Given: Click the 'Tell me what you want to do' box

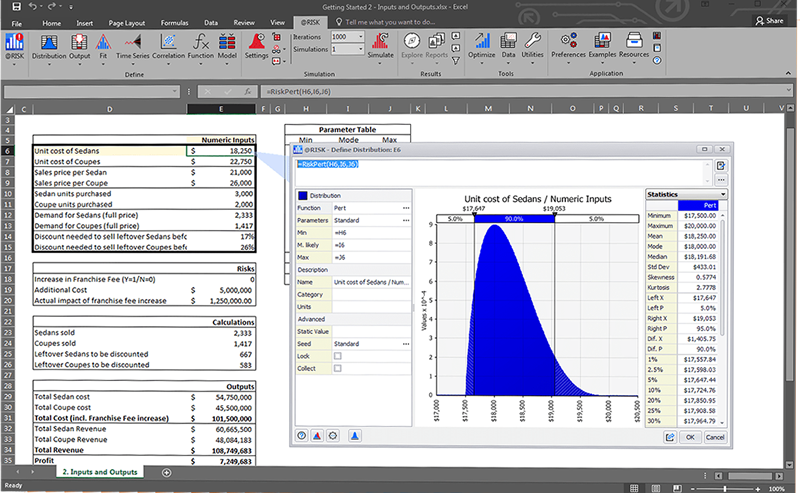Looking at the screenshot, I should click(x=385, y=22).
